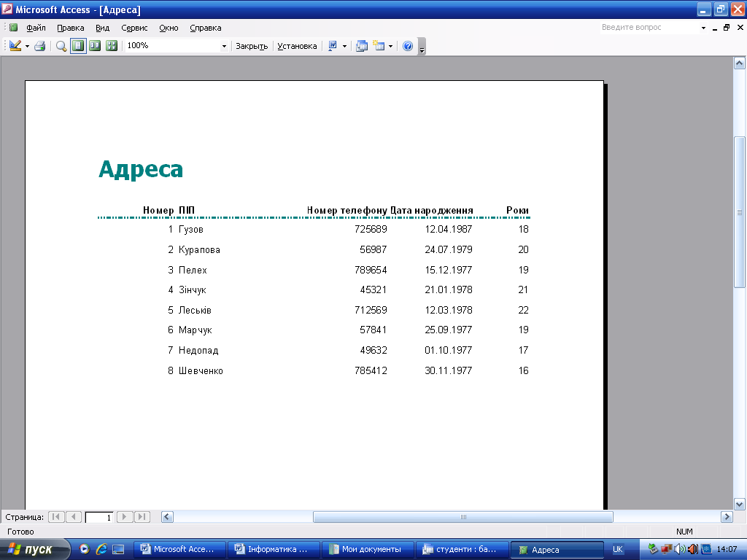Launch Internet Explorer quick launch icon
This screenshot has height=560, width=747.
click(x=101, y=549)
